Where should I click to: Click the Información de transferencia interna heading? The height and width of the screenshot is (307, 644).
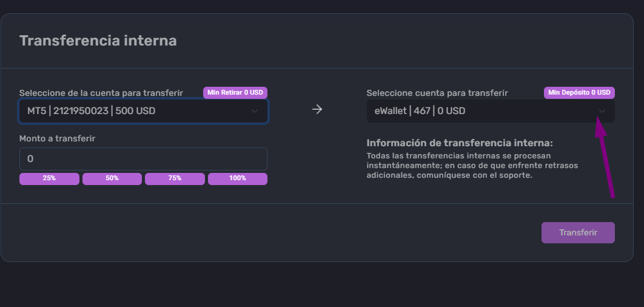(460, 143)
